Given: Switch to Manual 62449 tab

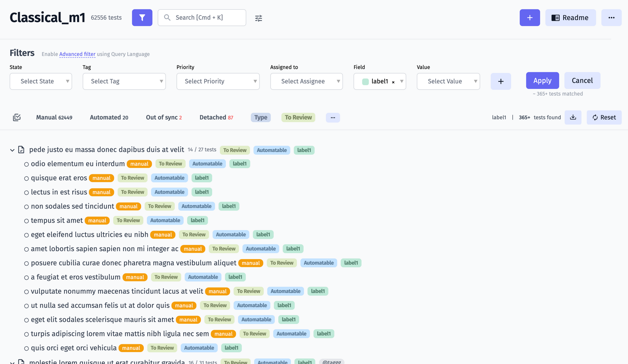Looking at the screenshot, I should [54, 117].
